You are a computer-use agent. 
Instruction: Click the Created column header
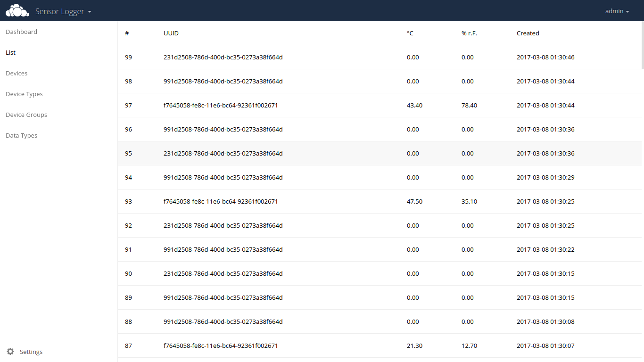[x=528, y=33]
